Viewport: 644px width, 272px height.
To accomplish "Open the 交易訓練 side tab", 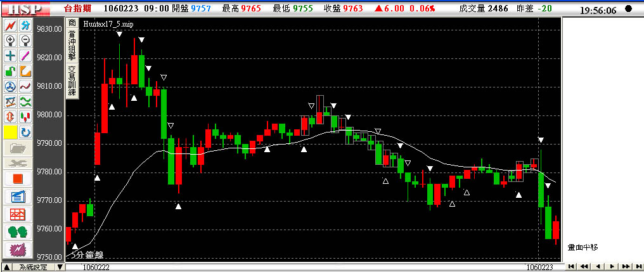I will (72, 80).
